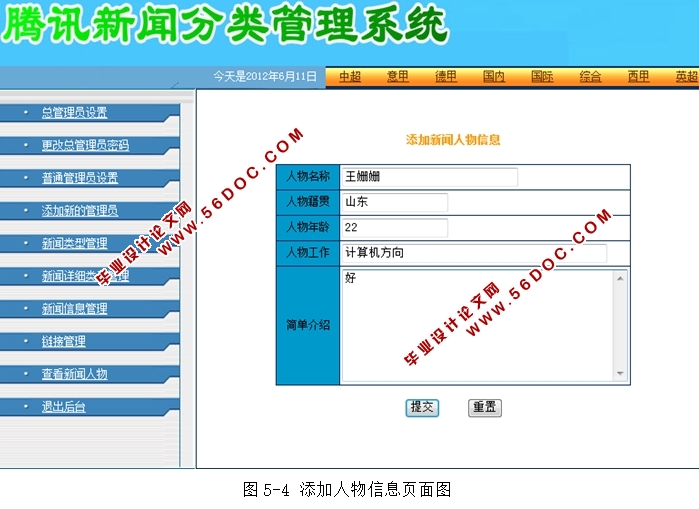Click the textarea scrollbar down arrow
Viewport: 699px width, 509px height.
click(620, 374)
